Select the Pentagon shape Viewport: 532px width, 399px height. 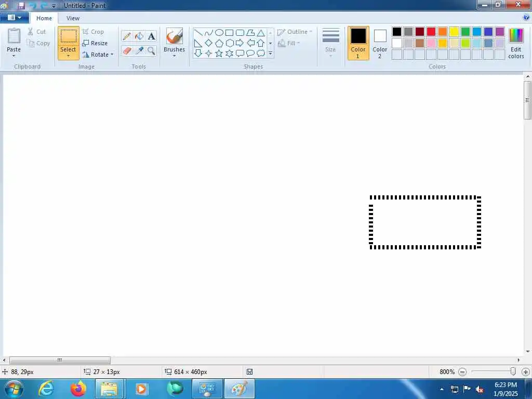click(219, 43)
